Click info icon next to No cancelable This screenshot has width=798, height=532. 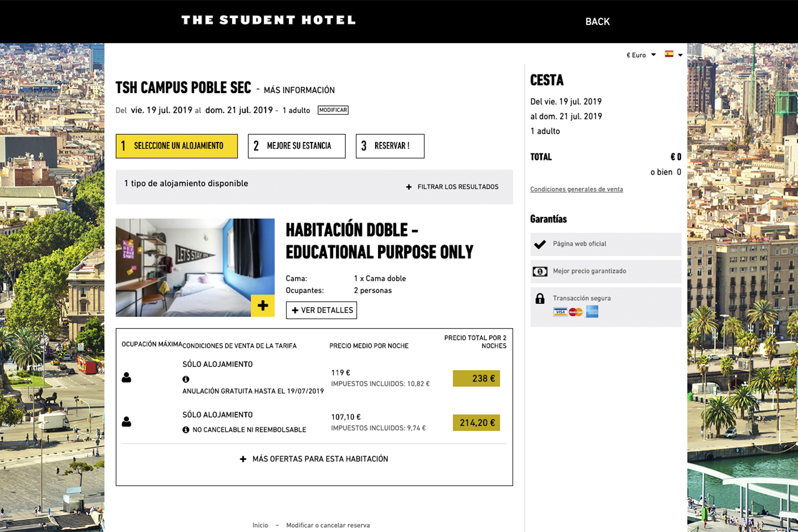coord(186,429)
